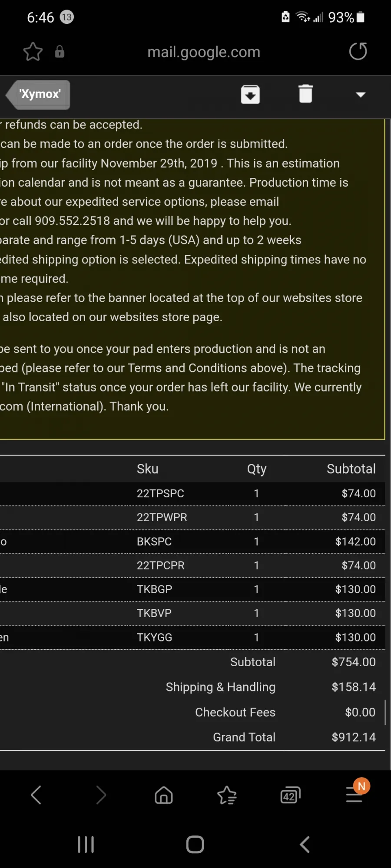Open the browser menu with N badge
This screenshot has width=391, height=868.
(355, 794)
